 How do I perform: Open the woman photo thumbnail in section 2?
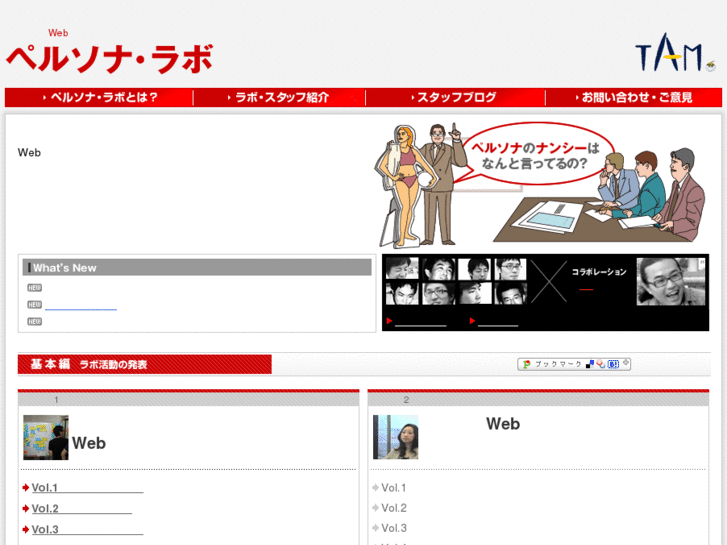[395, 437]
